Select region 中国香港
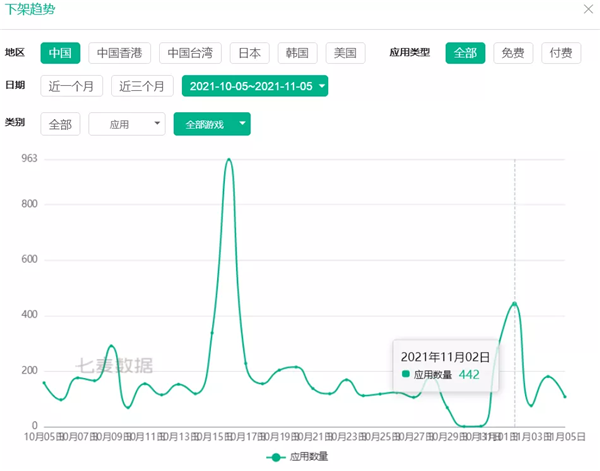This screenshot has width=600, height=471. [119, 53]
